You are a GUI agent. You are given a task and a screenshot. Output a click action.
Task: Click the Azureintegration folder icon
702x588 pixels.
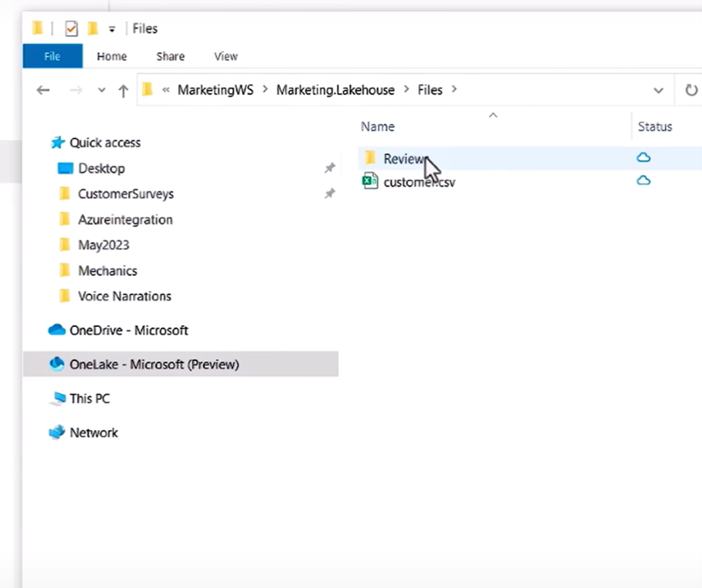65,219
